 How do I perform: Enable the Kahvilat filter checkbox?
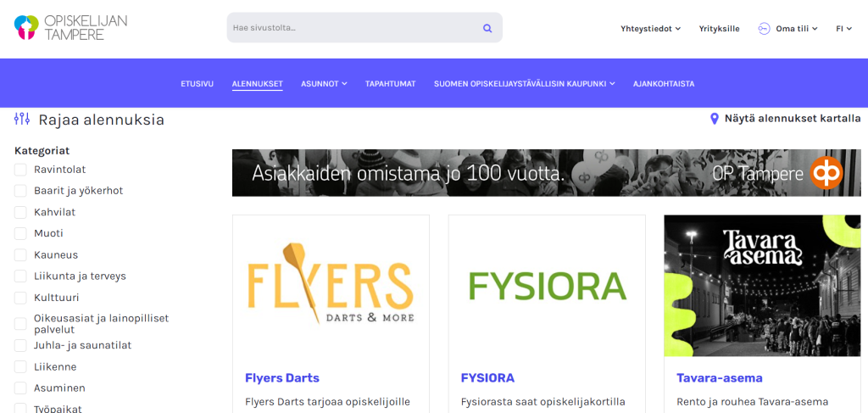point(20,213)
